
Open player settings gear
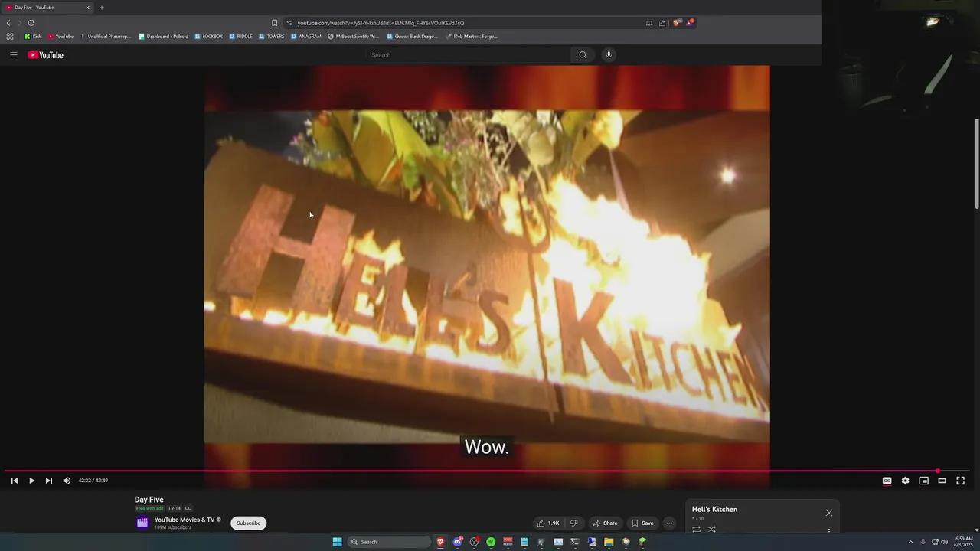tap(905, 481)
